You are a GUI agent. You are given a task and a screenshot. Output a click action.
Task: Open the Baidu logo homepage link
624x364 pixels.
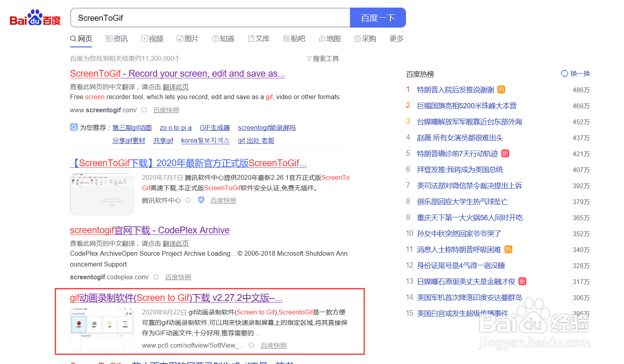[35, 18]
